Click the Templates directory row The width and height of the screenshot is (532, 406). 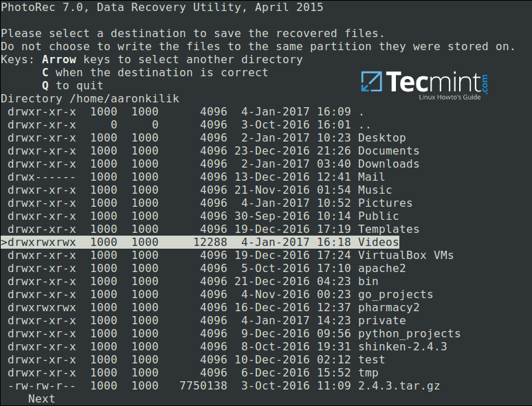click(388, 229)
